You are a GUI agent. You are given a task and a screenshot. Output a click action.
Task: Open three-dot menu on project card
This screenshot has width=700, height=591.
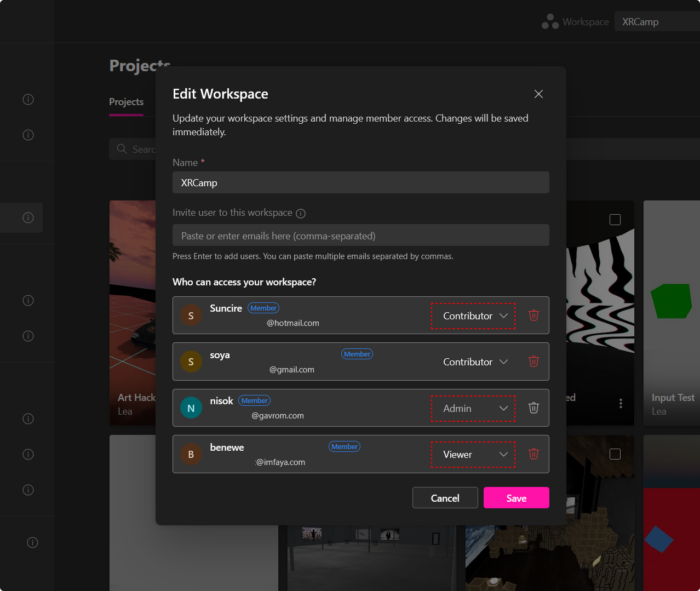[620, 404]
